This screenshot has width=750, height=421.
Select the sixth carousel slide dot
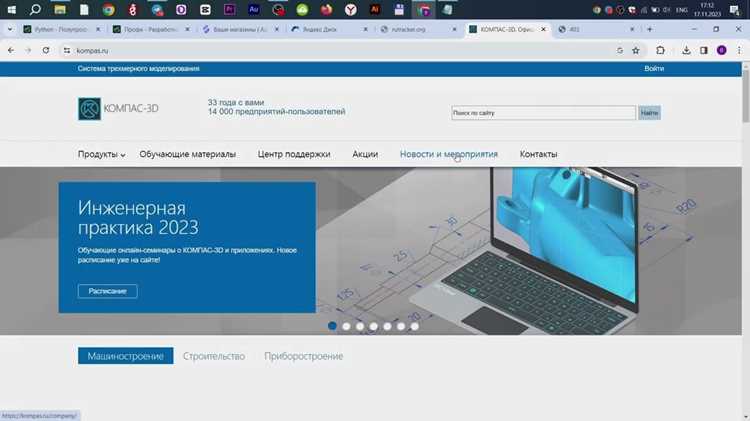401,326
